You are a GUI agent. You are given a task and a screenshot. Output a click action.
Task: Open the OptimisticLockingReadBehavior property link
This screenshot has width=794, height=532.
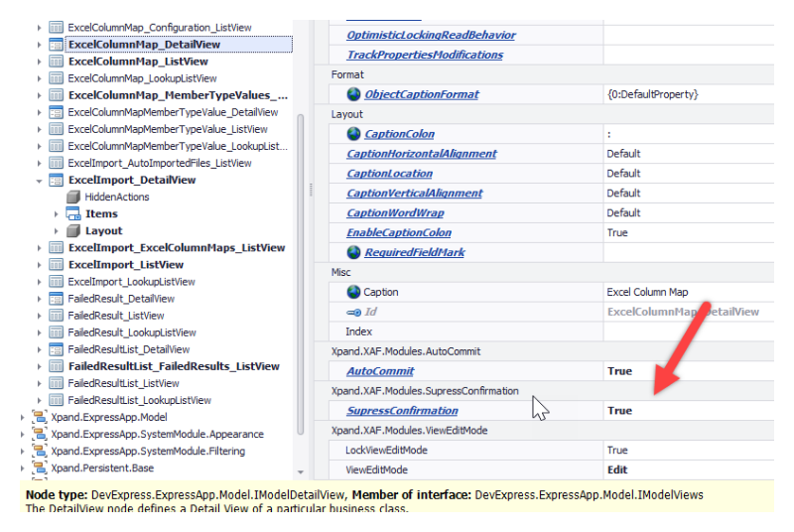tap(431, 35)
